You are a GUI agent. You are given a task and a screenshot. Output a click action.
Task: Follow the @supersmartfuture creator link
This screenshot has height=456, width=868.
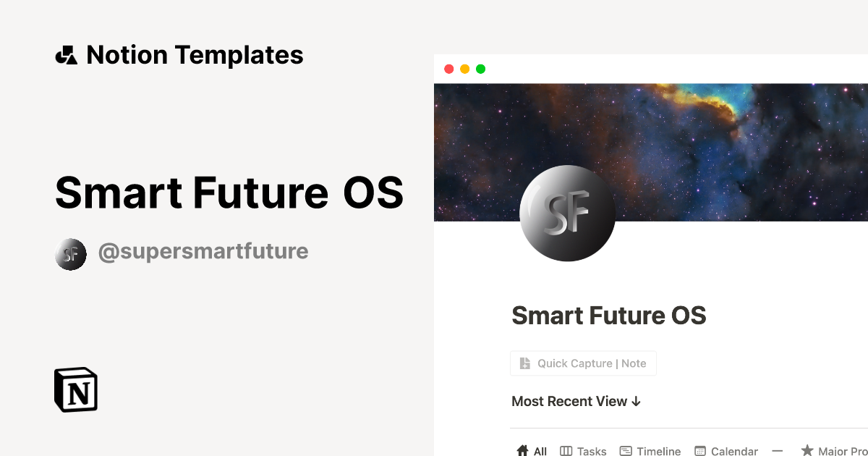(203, 251)
